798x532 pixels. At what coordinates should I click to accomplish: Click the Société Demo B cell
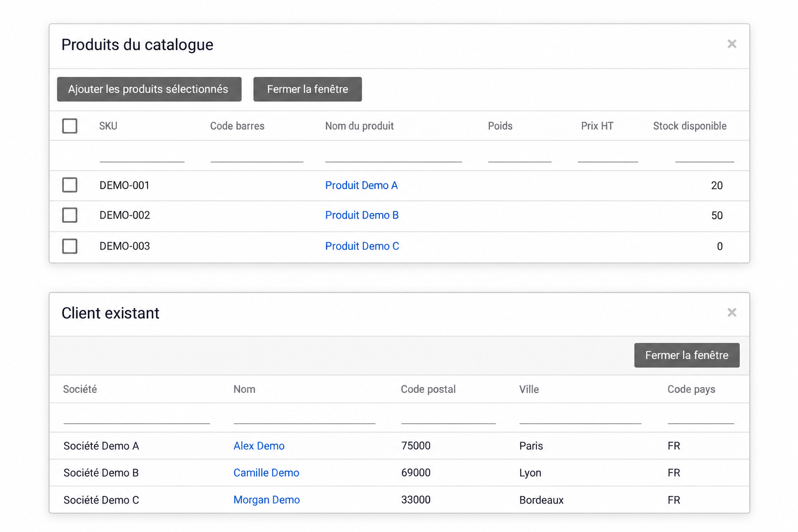click(101, 473)
